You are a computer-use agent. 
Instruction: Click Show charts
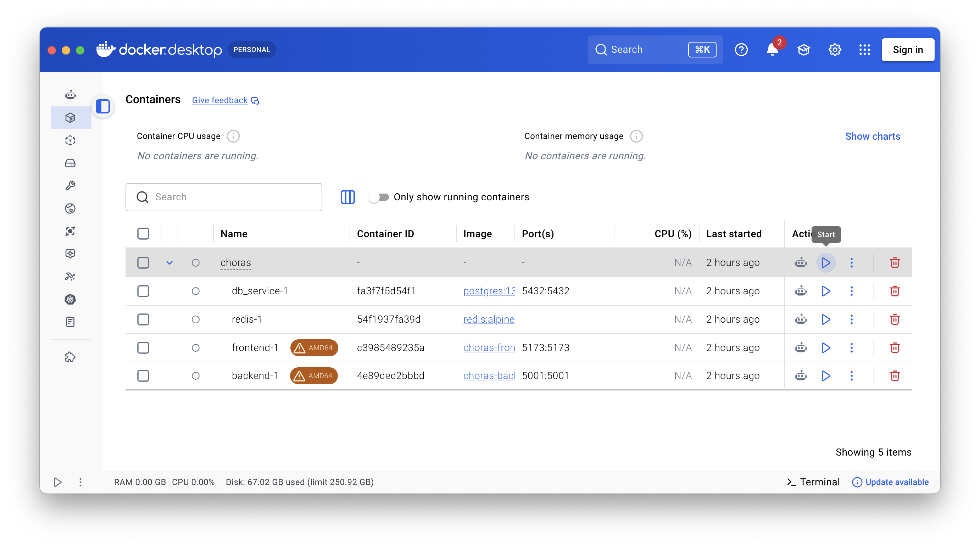(x=872, y=136)
